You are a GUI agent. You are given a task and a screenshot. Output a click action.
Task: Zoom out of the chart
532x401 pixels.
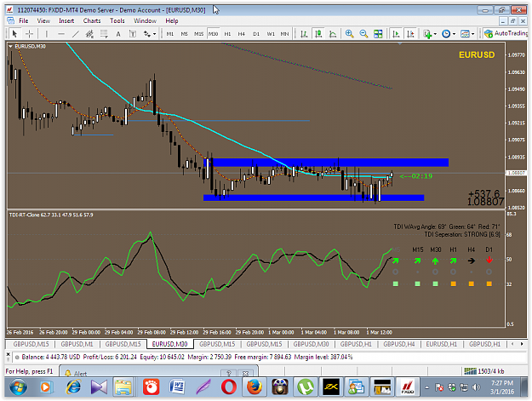(x=363, y=33)
